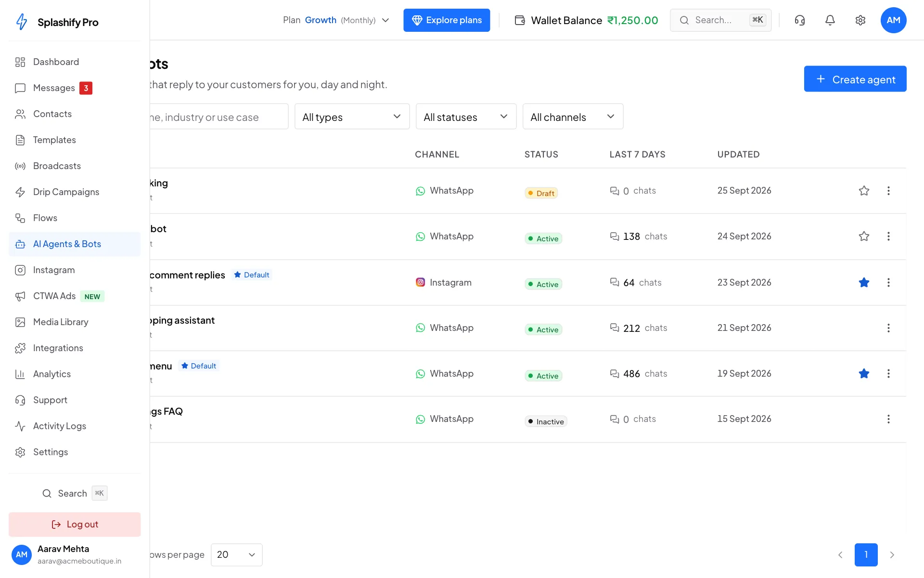Open Dashboard in sidebar

(x=75, y=62)
